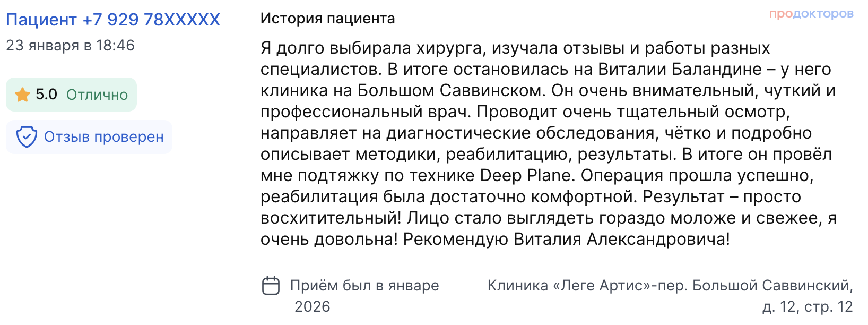The height and width of the screenshot is (325, 868).
Task: Open the Клиника «Леге Артис» address link
Action: tap(670, 286)
